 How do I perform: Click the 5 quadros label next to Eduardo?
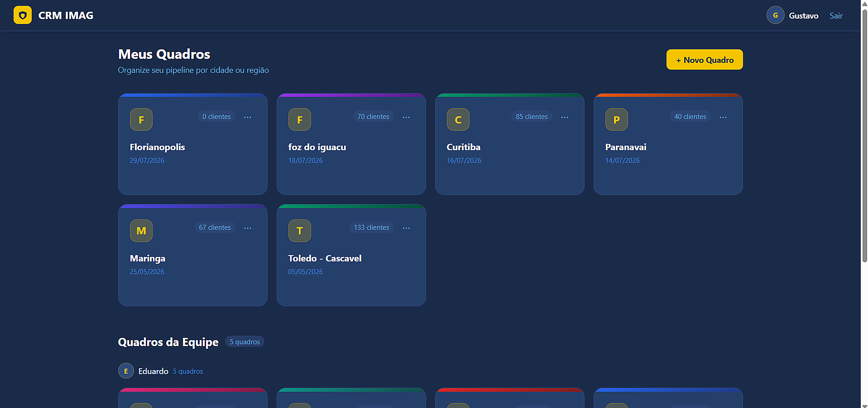pyautogui.click(x=188, y=371)
